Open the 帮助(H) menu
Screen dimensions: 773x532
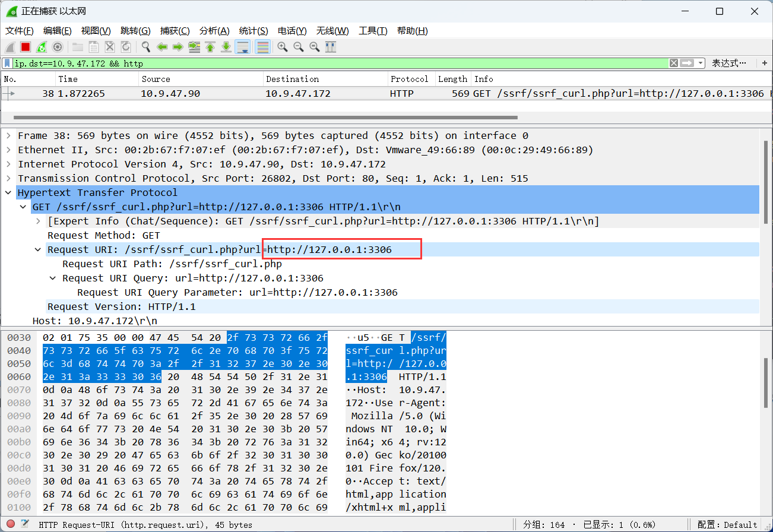point(413,31)
